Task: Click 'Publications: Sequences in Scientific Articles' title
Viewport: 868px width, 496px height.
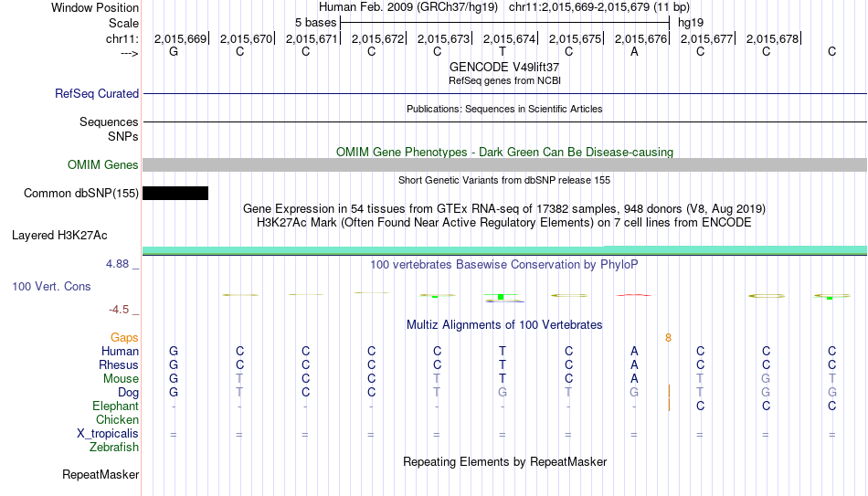Action: click(504, 109)
